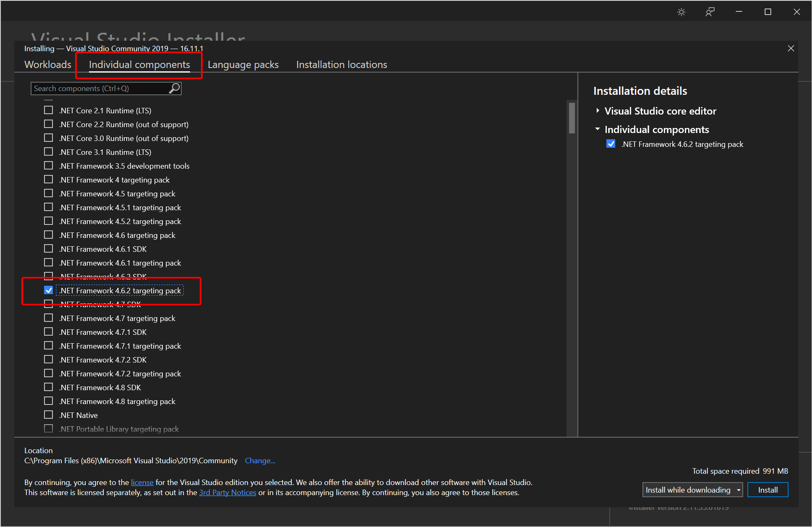
Task: Open the Install while downloading dropdown
Action: point(692,490)
